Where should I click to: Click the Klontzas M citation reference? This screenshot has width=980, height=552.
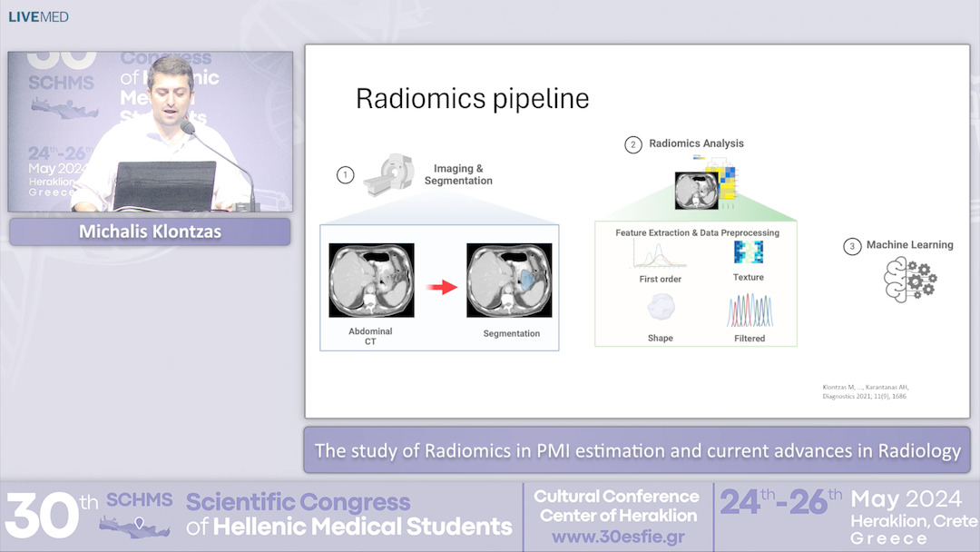point(865,391)
